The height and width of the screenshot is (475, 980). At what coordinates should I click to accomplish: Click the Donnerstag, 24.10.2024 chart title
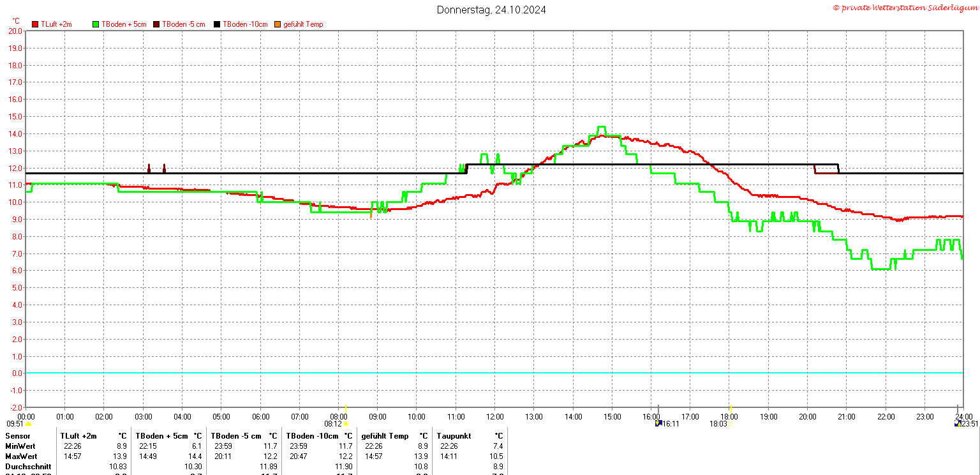[x=491, y=10]
